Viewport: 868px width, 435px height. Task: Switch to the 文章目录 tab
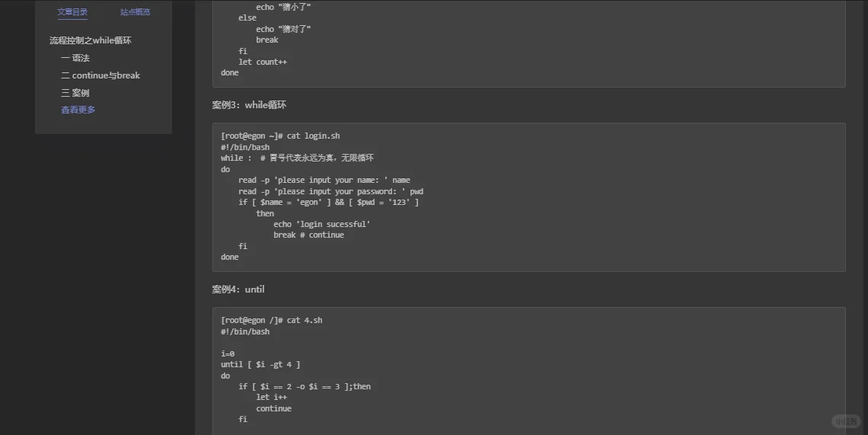pyautogui.click(x=72, y=11)
